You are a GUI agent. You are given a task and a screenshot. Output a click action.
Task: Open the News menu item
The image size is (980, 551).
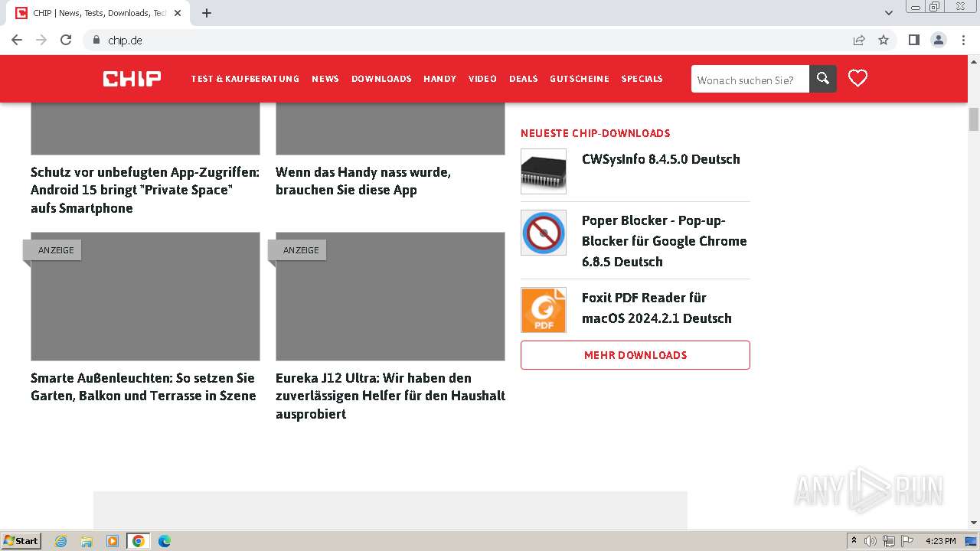[x=325, y=79]
